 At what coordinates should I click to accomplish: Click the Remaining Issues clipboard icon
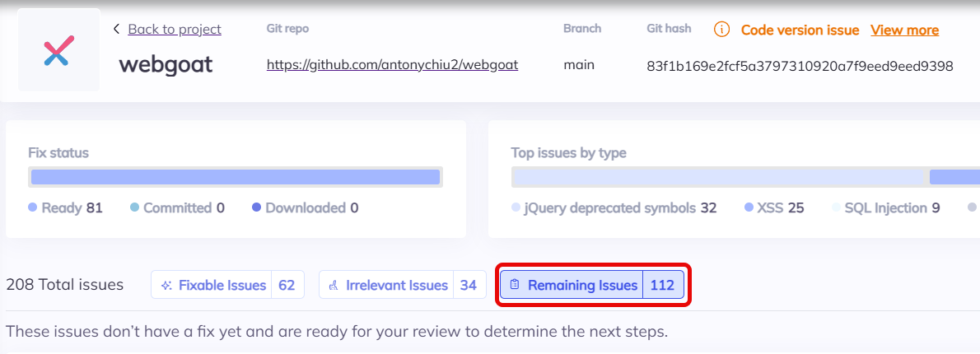[x=515, y=285]
